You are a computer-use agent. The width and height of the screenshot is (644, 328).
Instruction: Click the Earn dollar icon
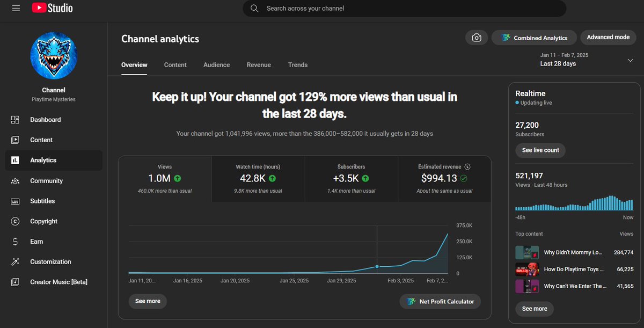point(15,242)
